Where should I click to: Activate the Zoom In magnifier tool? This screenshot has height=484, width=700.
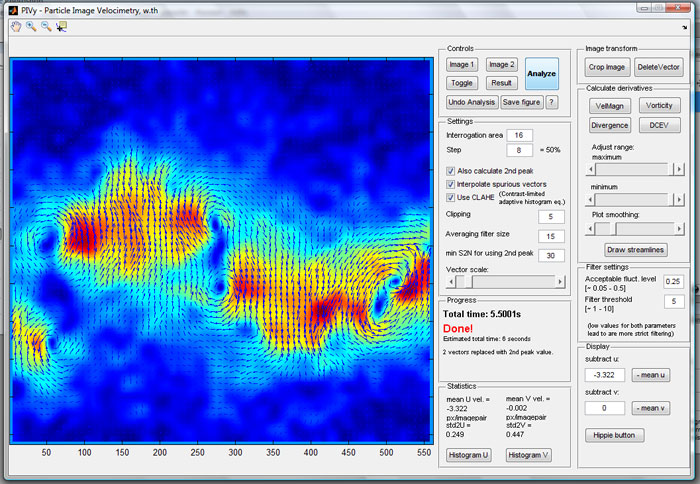click(31, 27)
